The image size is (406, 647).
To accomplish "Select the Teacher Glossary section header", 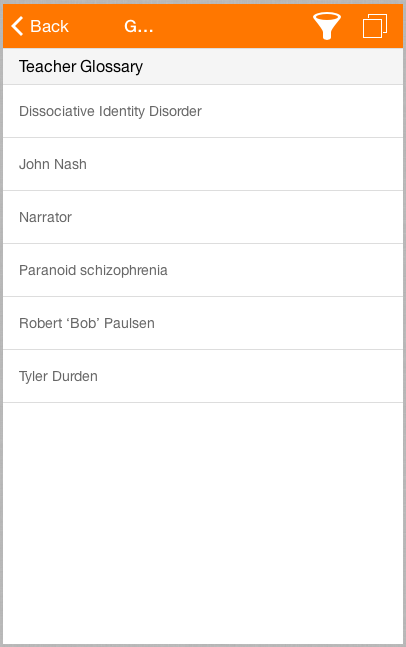I will (203, 66).
